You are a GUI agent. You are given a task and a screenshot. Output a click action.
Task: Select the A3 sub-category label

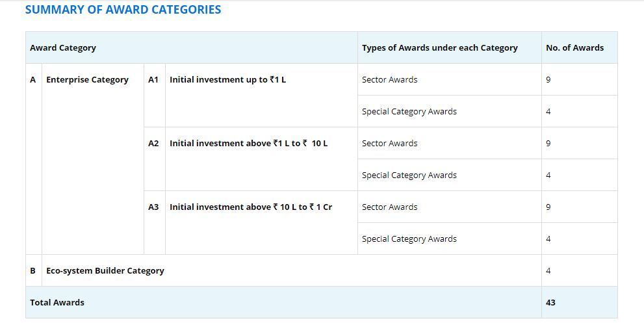153,207
